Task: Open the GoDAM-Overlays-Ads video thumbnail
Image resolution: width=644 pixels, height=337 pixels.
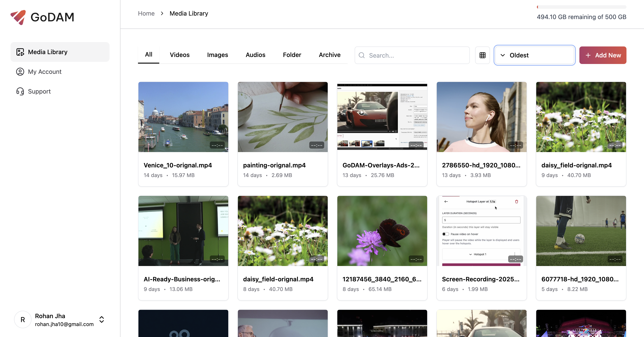Action: (x=382, y=117)
